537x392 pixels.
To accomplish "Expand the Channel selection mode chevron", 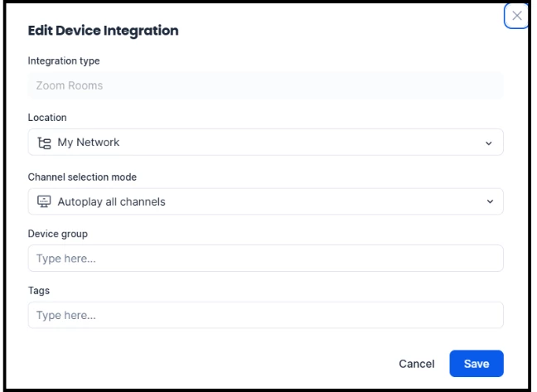I will pyautogui.click(x=490, y=201).
